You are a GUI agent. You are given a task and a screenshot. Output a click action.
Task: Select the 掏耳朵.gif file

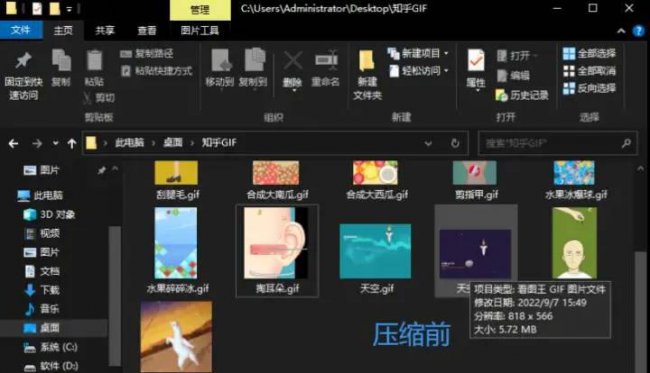277,251
